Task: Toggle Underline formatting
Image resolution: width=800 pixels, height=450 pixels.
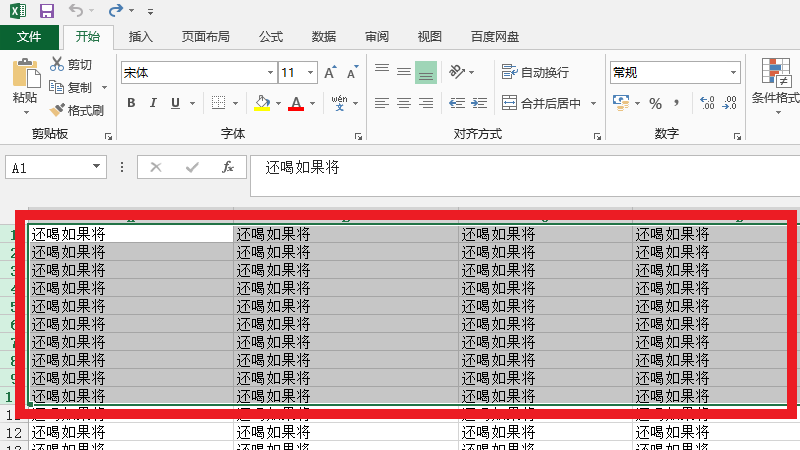Action: coord(176,103)
